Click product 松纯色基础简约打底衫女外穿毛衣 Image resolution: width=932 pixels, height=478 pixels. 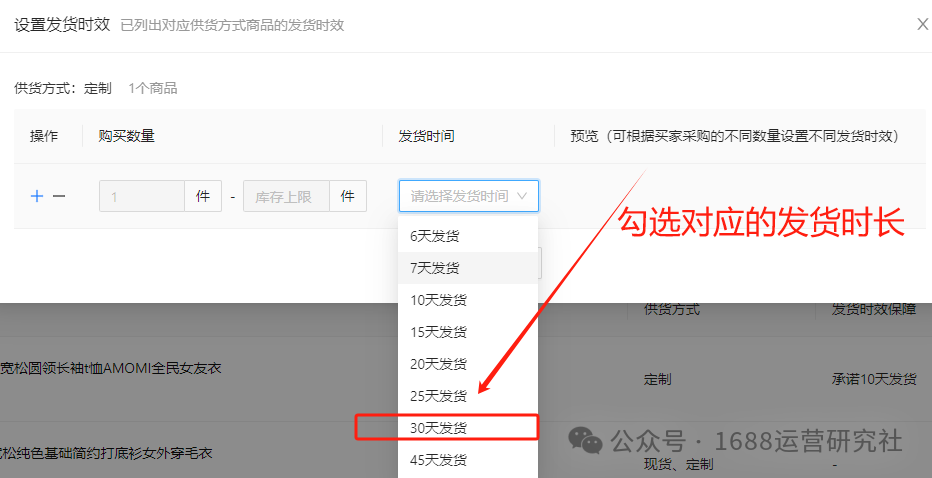tap(106, 453)
